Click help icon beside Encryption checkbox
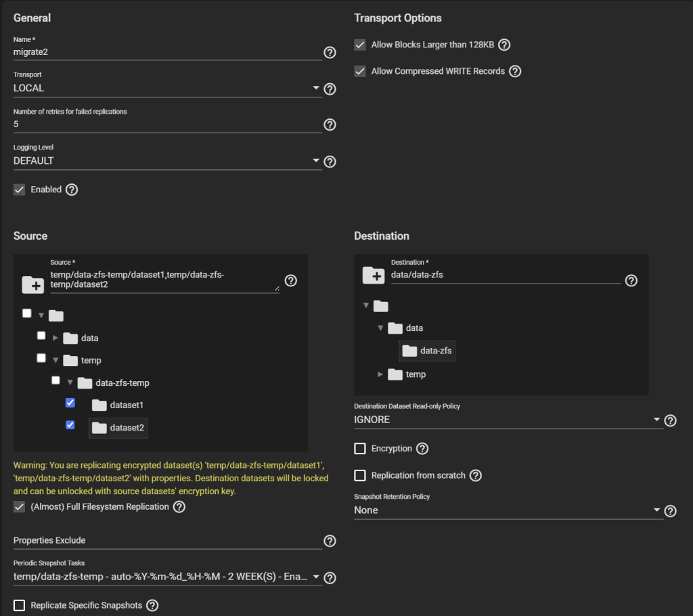The image size is (693, 616). coord(422,448)
